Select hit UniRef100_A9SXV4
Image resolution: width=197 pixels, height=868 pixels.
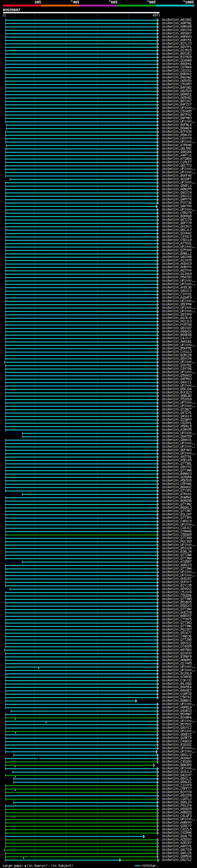click(x=177, y=30)
